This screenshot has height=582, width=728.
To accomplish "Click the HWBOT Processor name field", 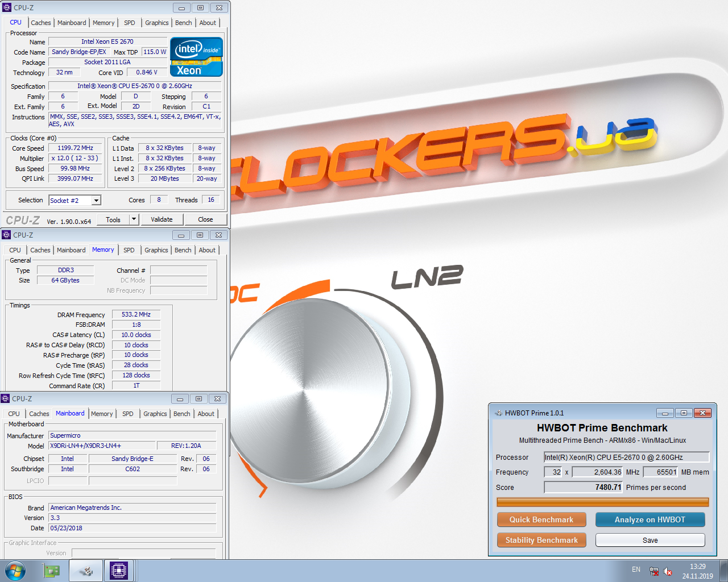I will point(627,457).
